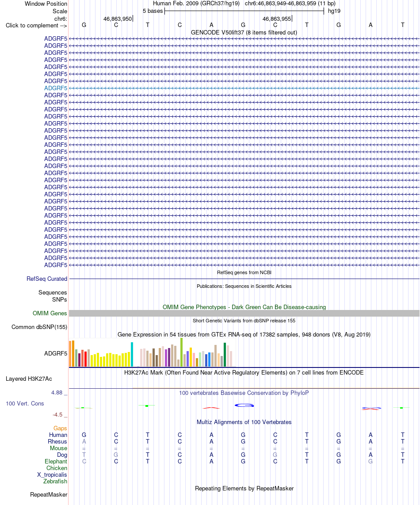Screen dimensions: 420x505
Task: Click the Dog species label
Action: pos(62,455)
